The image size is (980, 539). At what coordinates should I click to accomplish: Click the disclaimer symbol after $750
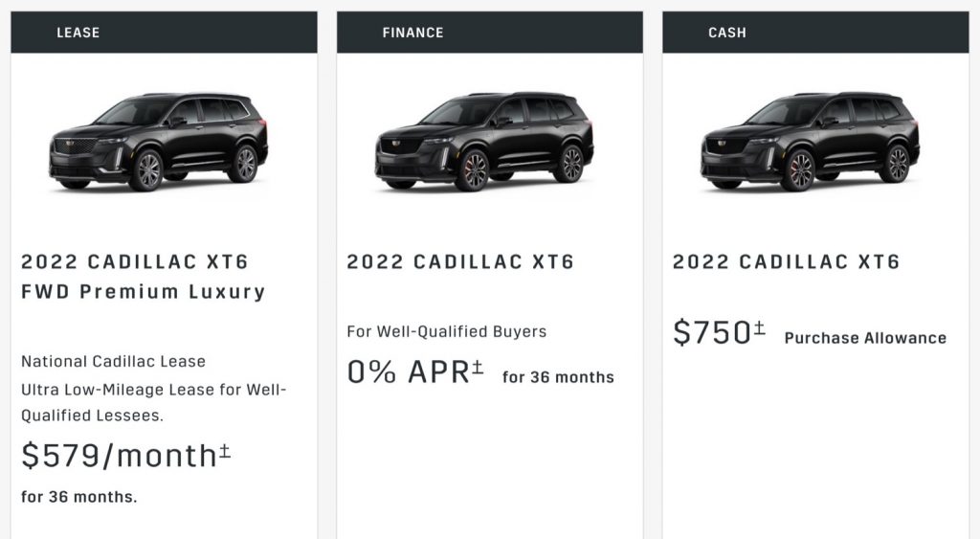tap(759, 327)
